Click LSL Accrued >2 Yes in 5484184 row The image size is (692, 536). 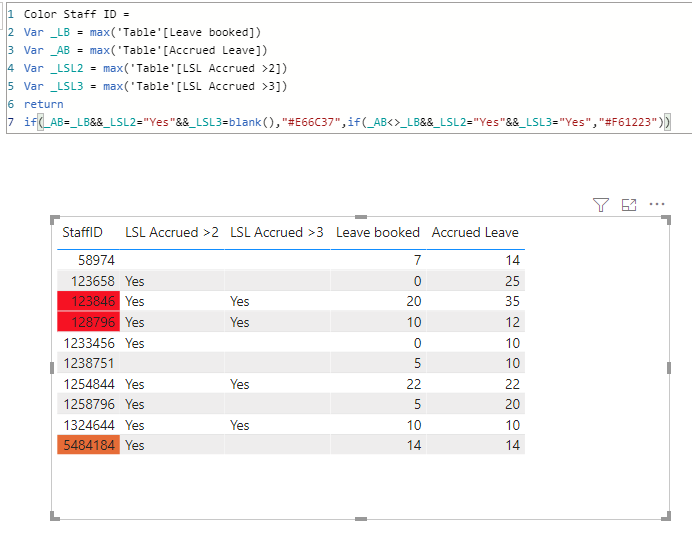[x=135, y=445]
